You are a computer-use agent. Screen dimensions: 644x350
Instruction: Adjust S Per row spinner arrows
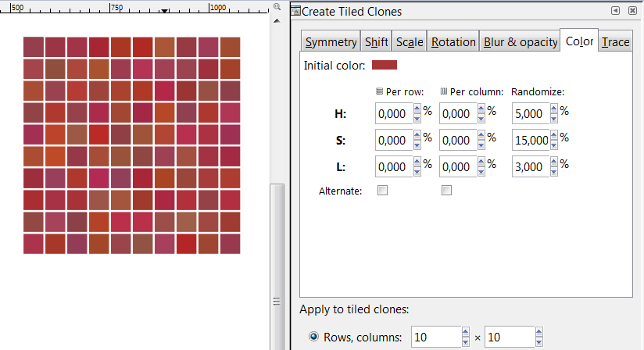(417, 140)
